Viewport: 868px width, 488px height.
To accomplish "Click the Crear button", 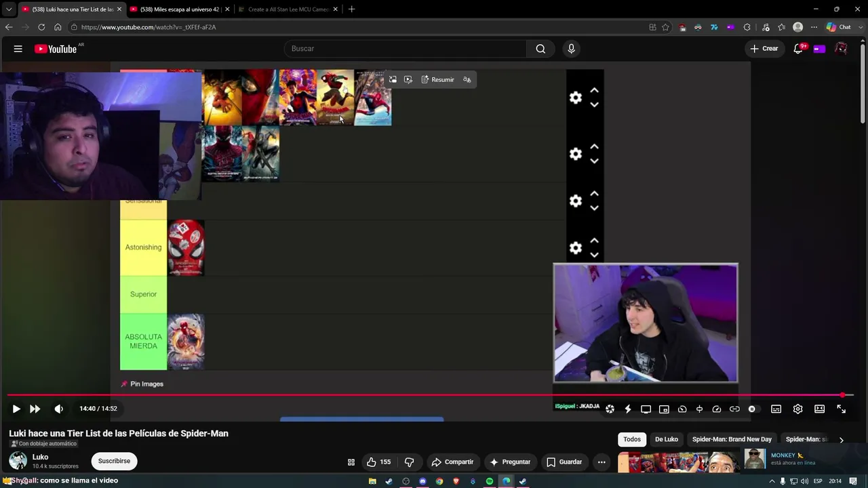I will coord(764,49).
